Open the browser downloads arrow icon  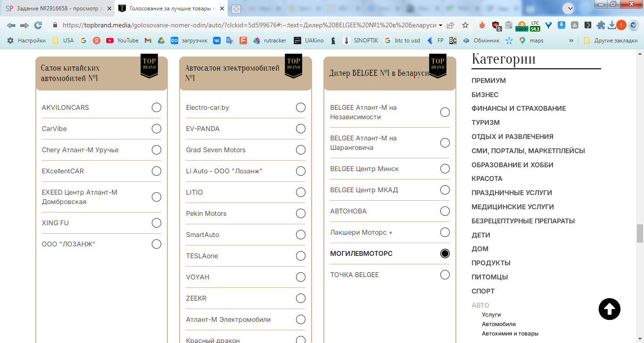pyautogui.click(x=612, y=25)
